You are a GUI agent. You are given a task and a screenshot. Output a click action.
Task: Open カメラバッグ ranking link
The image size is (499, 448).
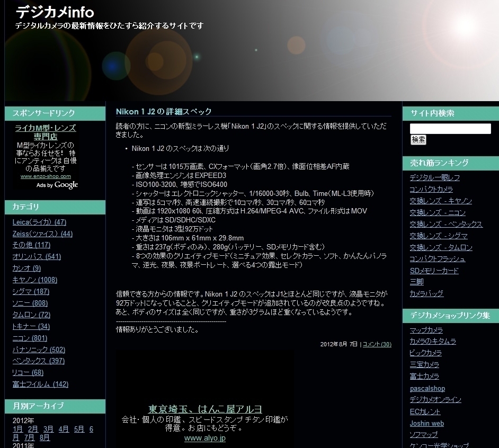coord(426,293)
